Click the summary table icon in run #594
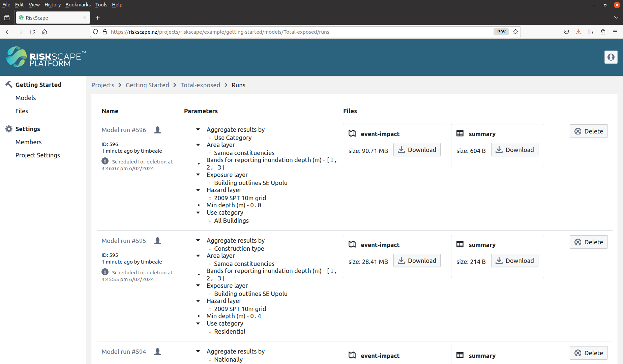 (x=460, y=355)
